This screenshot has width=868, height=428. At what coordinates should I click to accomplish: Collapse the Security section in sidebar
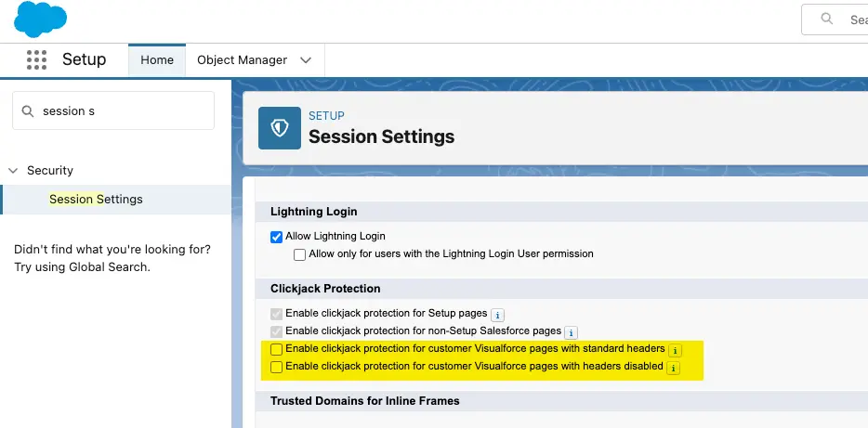13,171
